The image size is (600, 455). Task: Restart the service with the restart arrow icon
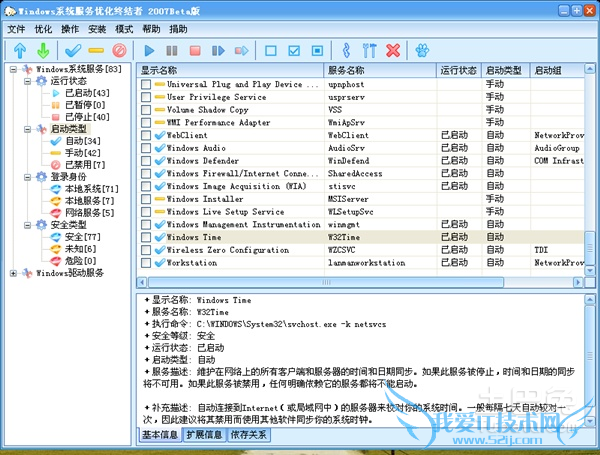(241, 51)
